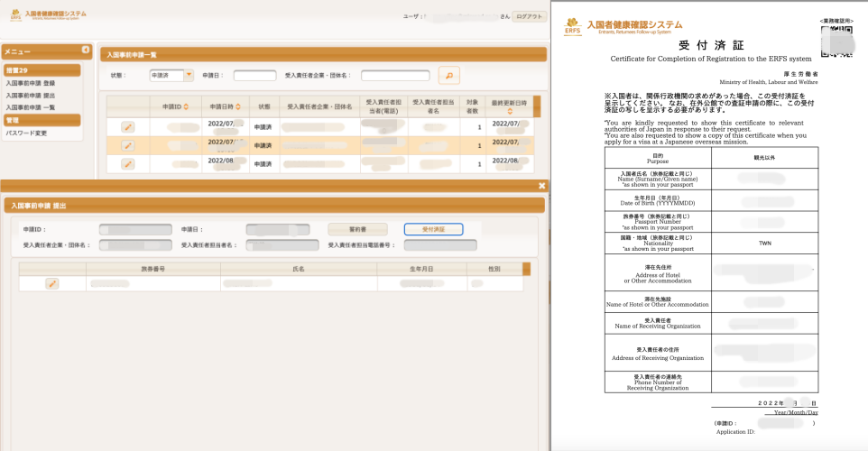This screenshot has width=868, height=451.
Task: Click the 受入責任者企業・団体名 search field
Action: tap(395, 76)
